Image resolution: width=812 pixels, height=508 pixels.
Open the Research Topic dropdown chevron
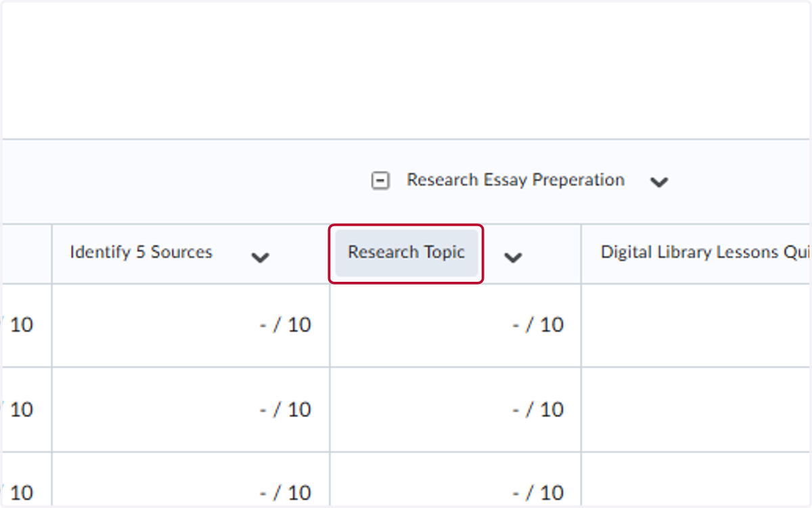coord(514,257)
